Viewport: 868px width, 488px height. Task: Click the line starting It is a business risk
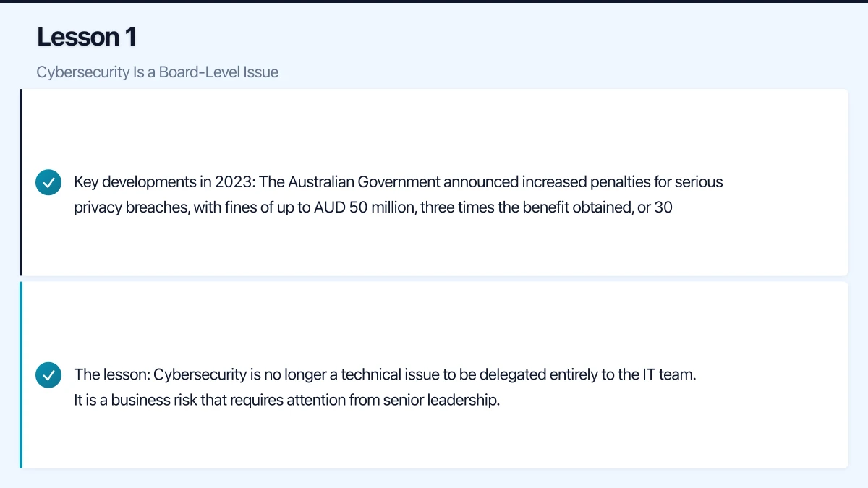point(286,401)
